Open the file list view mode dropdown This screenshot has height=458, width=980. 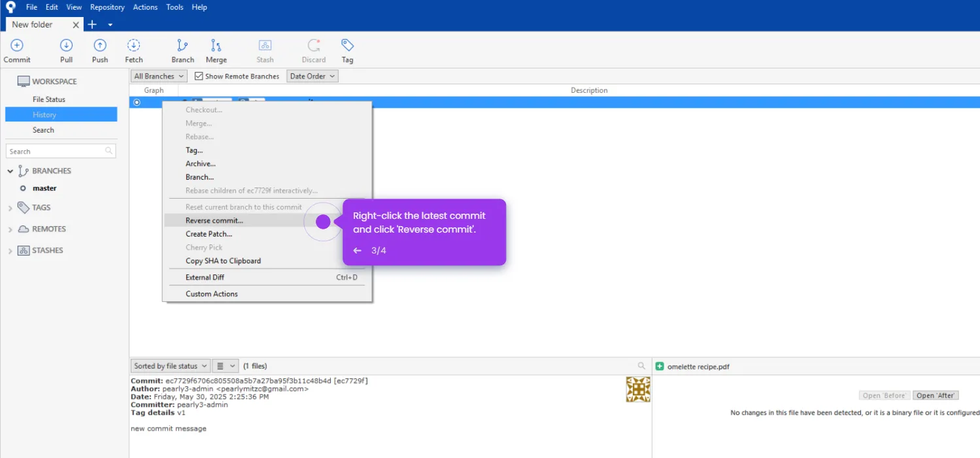point(226,366)
